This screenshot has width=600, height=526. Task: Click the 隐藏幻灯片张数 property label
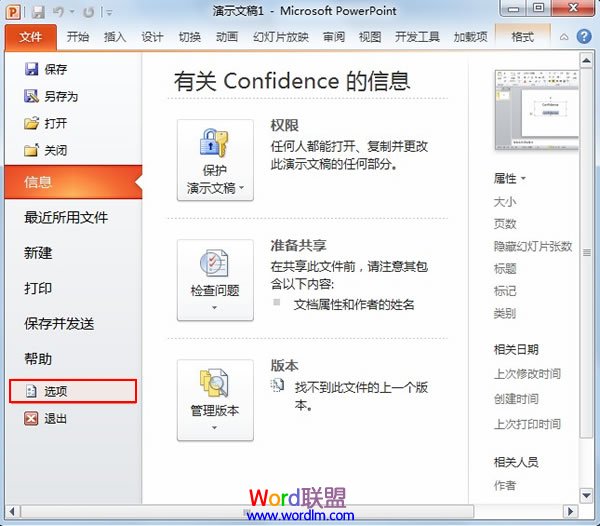tap(533, 246)
